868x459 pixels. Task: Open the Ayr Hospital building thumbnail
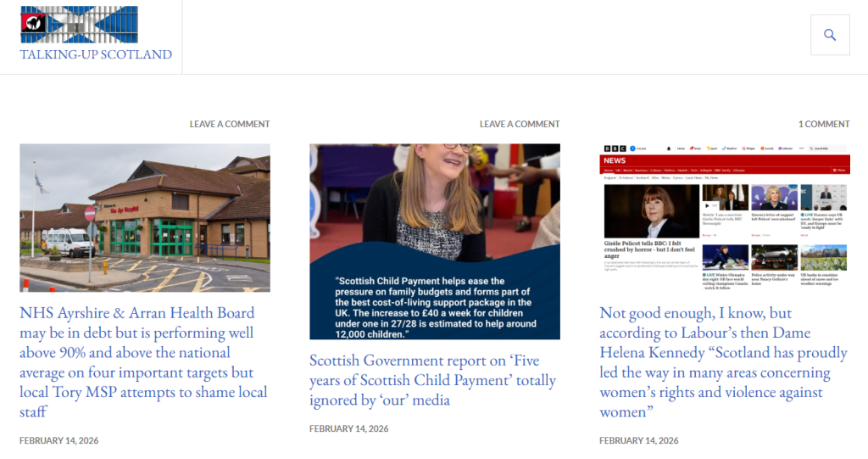(x=145, y=218)
